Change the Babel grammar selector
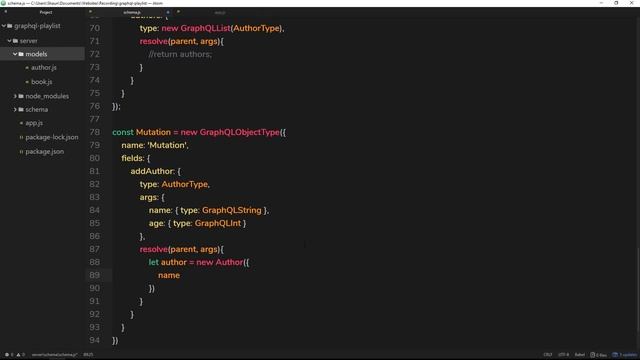This screenshot has height=360, width=640. [580, 355]
